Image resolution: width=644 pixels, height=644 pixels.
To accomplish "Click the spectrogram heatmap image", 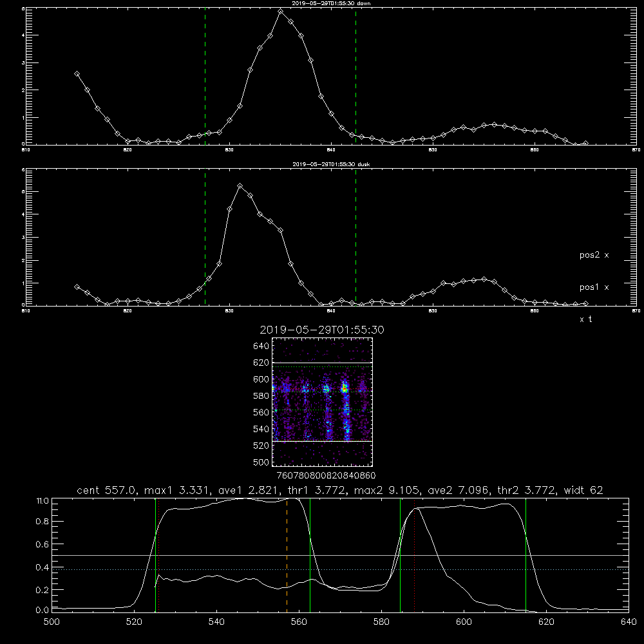I will (x=323, y=402).
